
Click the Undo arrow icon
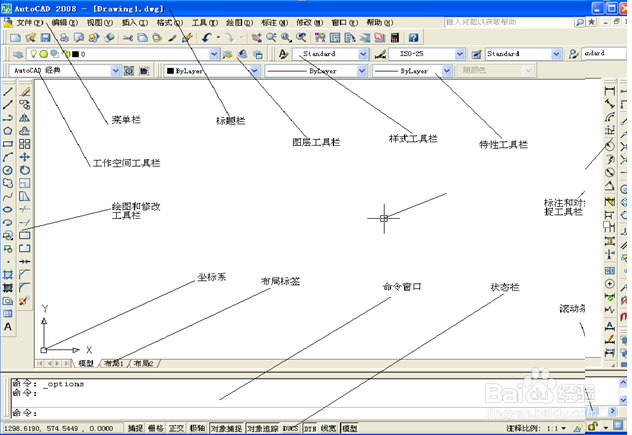[x=207, y=38]
